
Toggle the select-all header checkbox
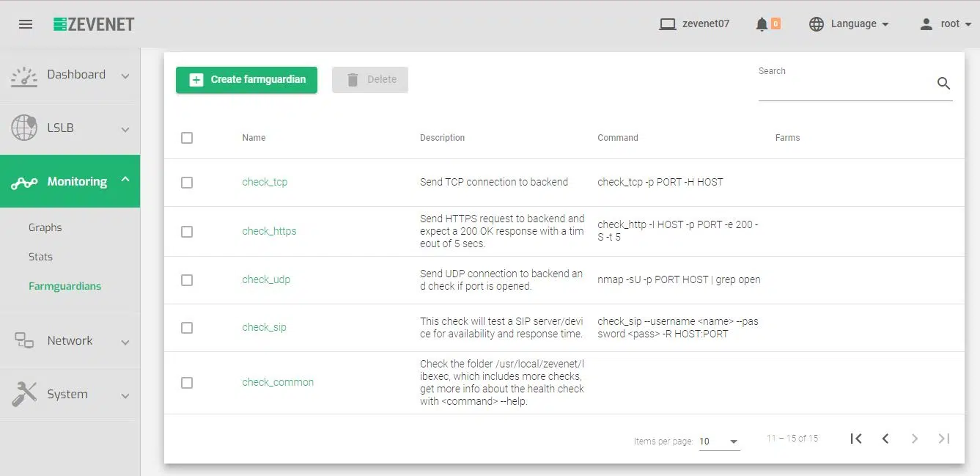pos(187,138)
